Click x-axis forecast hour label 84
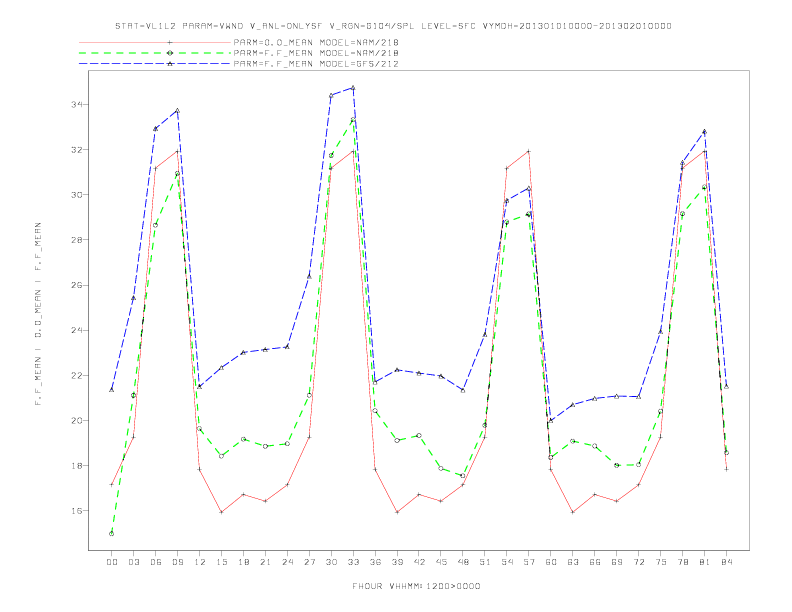Screen dimensions: 792x612 [x=726, y=562]
